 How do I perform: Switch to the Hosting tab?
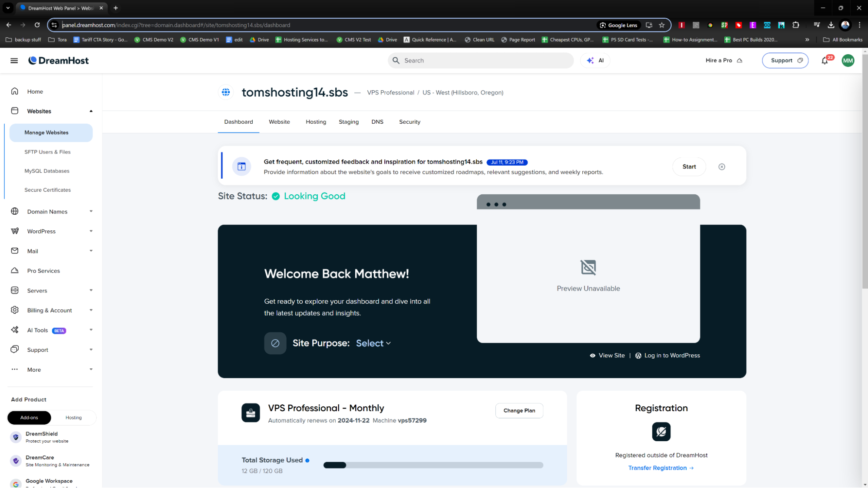[x=316, y=122]
